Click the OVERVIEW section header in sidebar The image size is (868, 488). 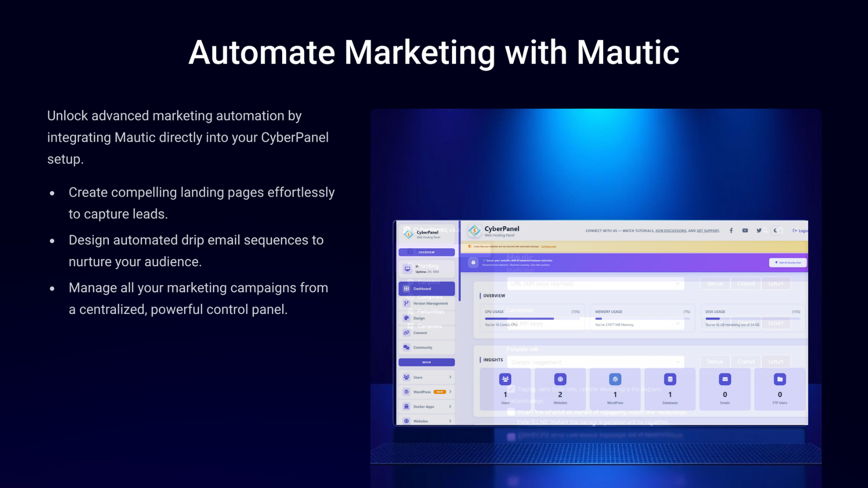click(x=427, y=253)
